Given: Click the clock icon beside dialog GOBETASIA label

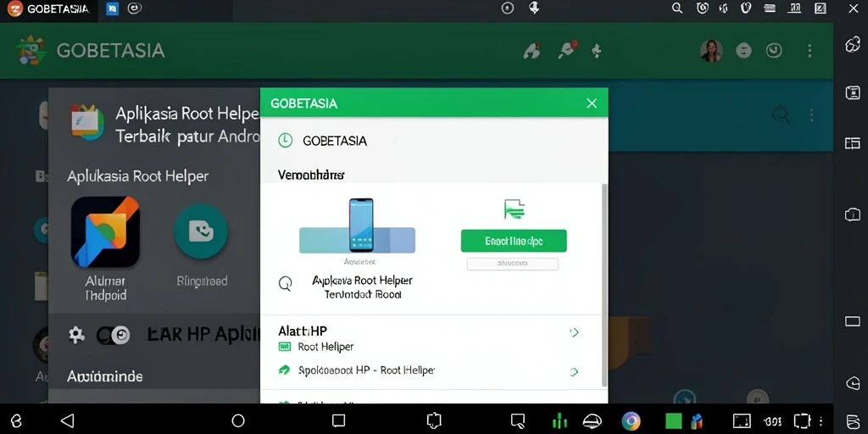Looking at the screenshot, I should point(285,141).
